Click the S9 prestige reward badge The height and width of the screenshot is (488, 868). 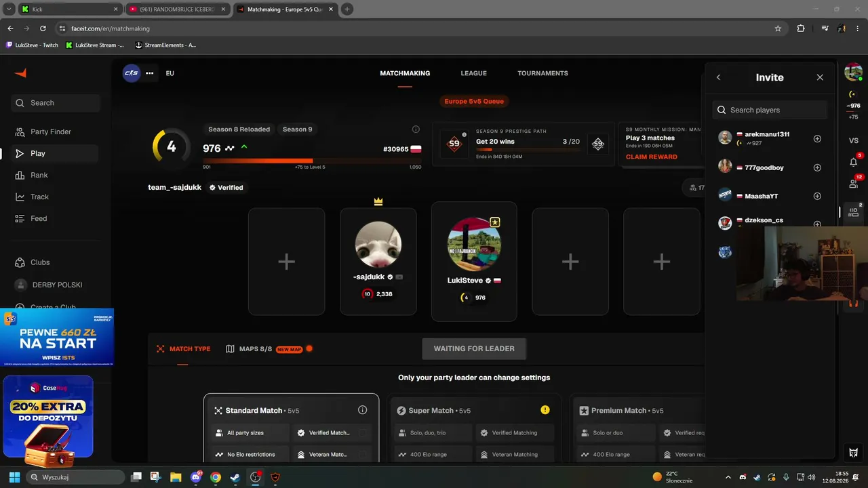point(598,144)
